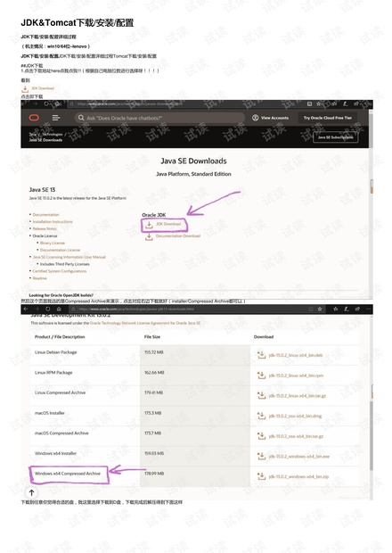Click notes pen icon in upper browser toolbar
The height and width of the screenshot is (553, 392).
tap(346, 104)
